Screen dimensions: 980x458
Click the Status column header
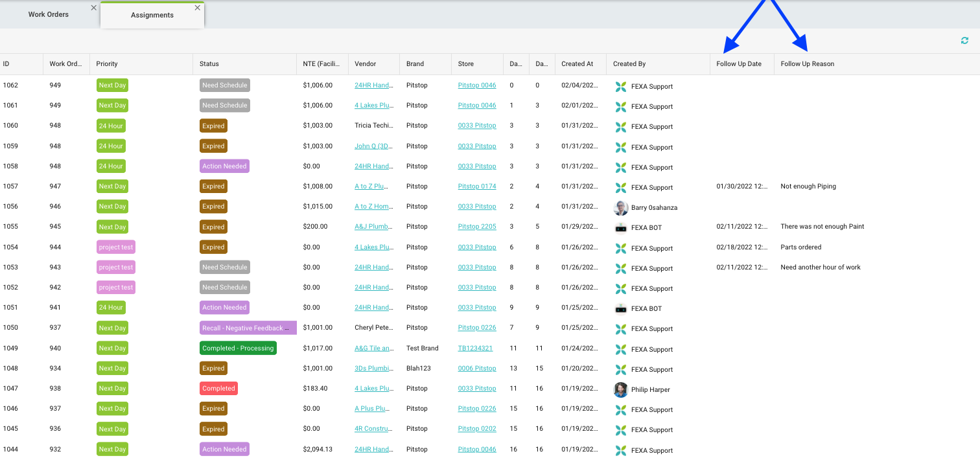(209, 64)
